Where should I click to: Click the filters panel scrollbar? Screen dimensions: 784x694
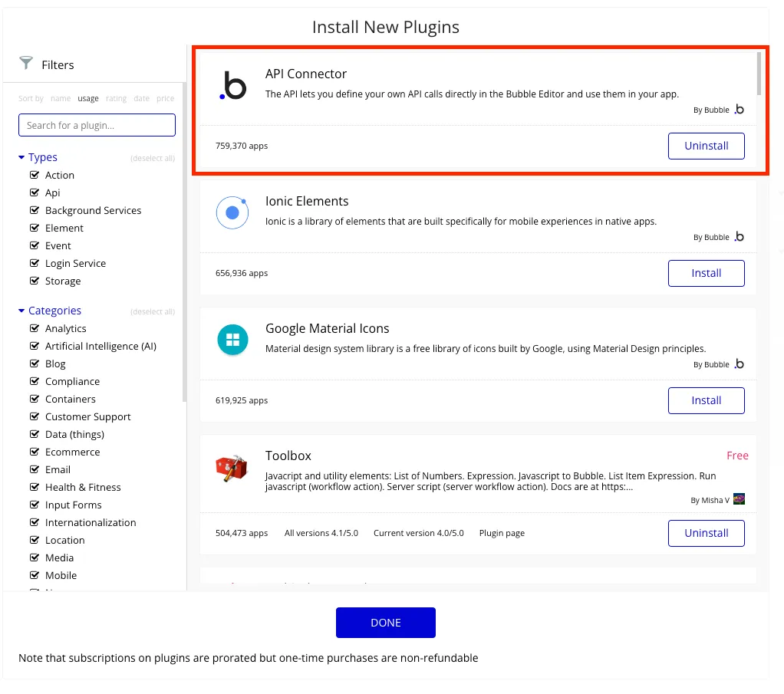185,242
